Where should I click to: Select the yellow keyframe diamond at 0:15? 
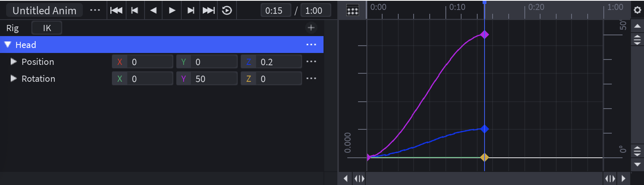pos(485,157)
